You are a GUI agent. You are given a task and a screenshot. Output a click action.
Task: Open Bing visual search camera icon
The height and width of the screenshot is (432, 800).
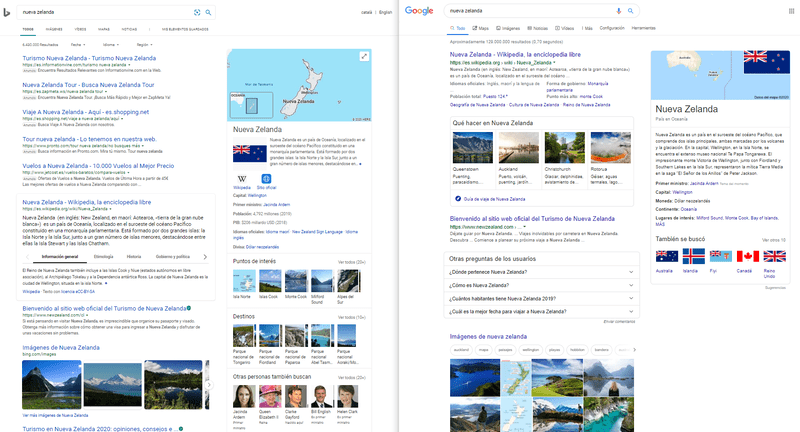pyautogui.click(x=196, y=11)
